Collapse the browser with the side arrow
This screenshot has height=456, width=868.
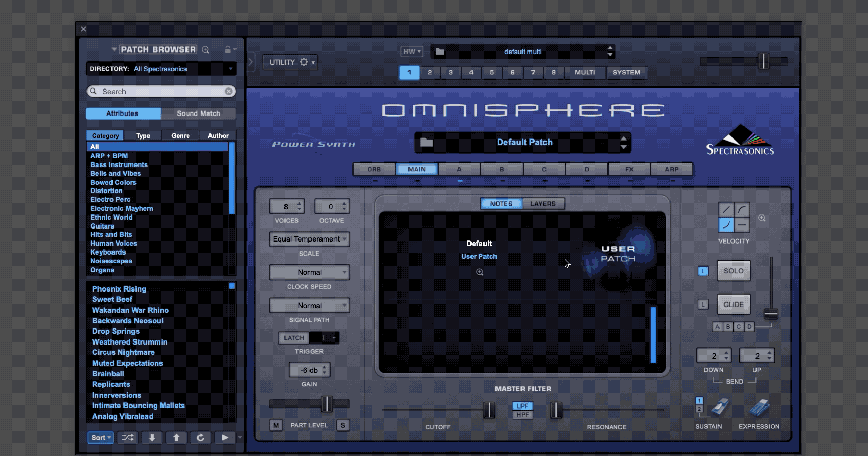[x=251, y=62]
